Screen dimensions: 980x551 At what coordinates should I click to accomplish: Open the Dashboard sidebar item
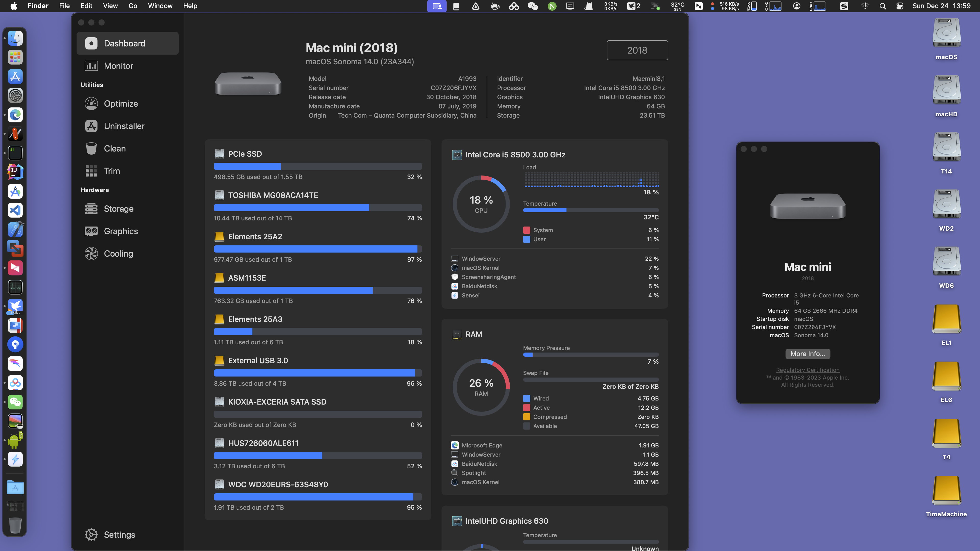click(127, 43)
